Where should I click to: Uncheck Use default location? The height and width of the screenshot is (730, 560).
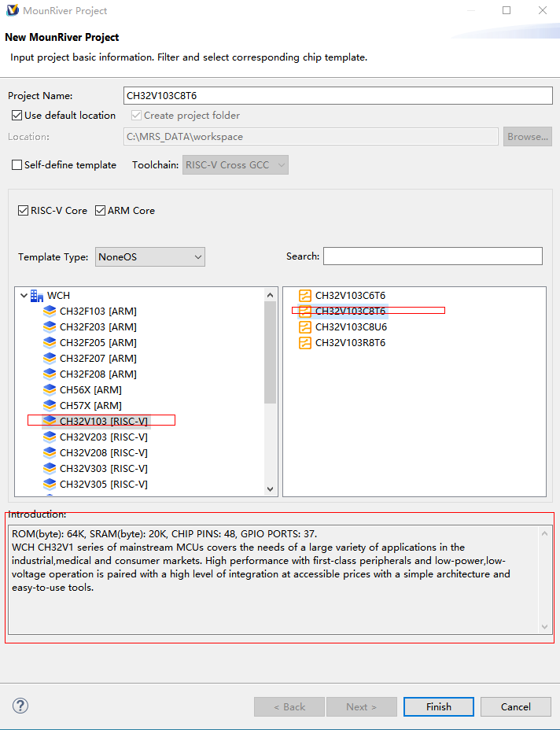[17, 116]
